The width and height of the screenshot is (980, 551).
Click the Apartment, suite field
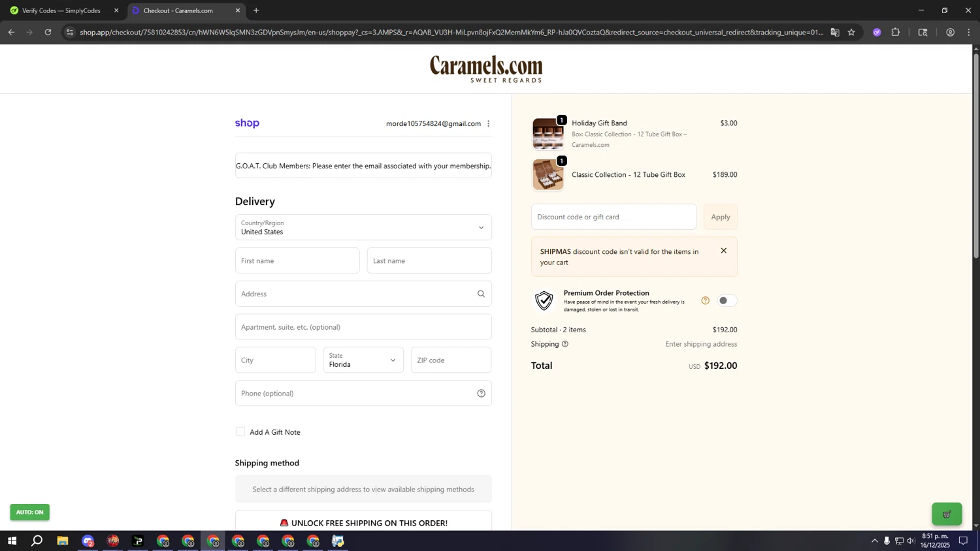click(363, 327)
